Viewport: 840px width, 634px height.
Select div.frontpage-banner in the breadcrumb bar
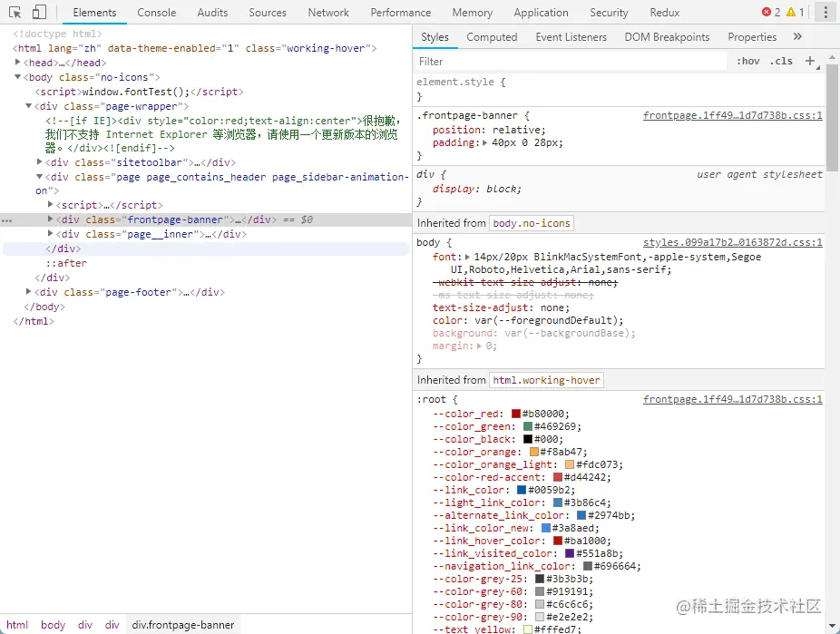tap(182, 625)
